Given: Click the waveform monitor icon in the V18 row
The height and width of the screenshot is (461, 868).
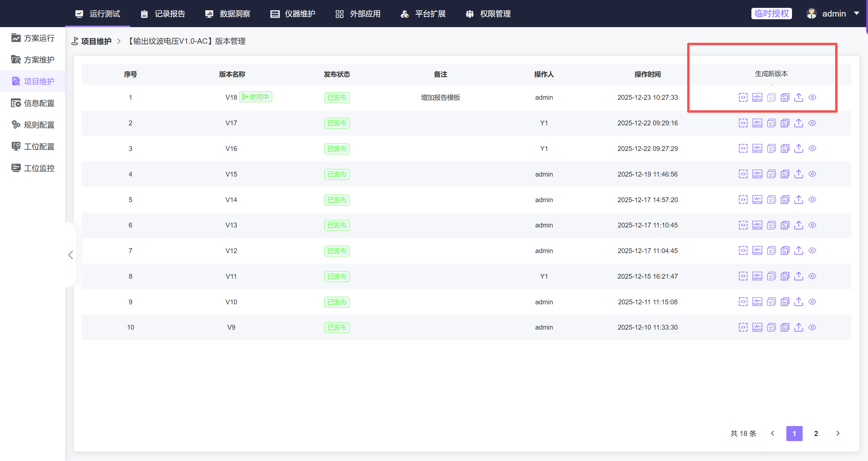Looking at the screenshot, I should click(x=757, y=97).
